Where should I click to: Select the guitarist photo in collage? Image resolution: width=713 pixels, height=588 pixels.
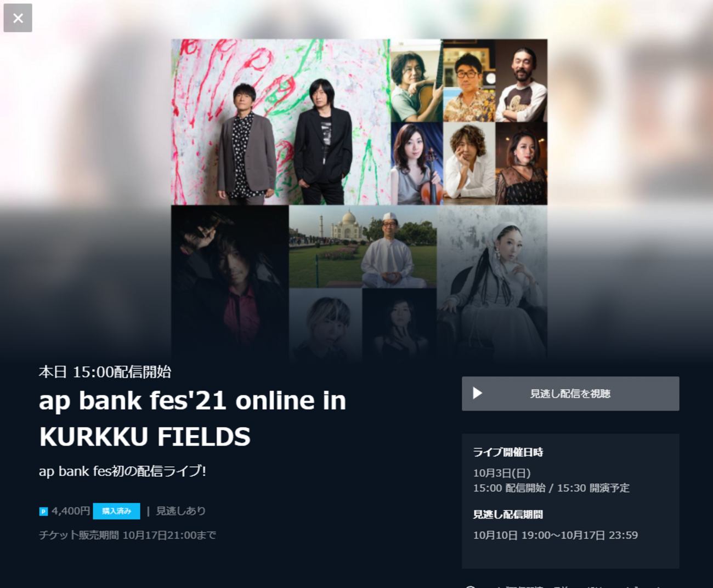[416, 81]
